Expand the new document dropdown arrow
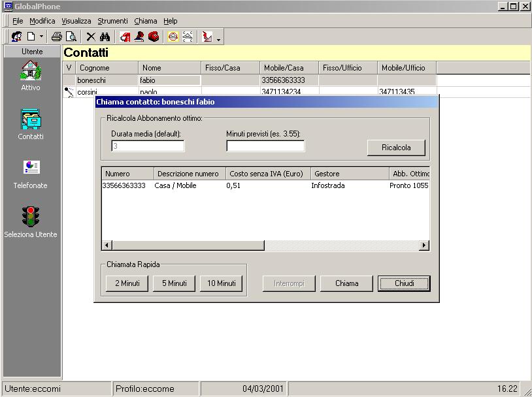The image size is (532, 397). (42, 37)
